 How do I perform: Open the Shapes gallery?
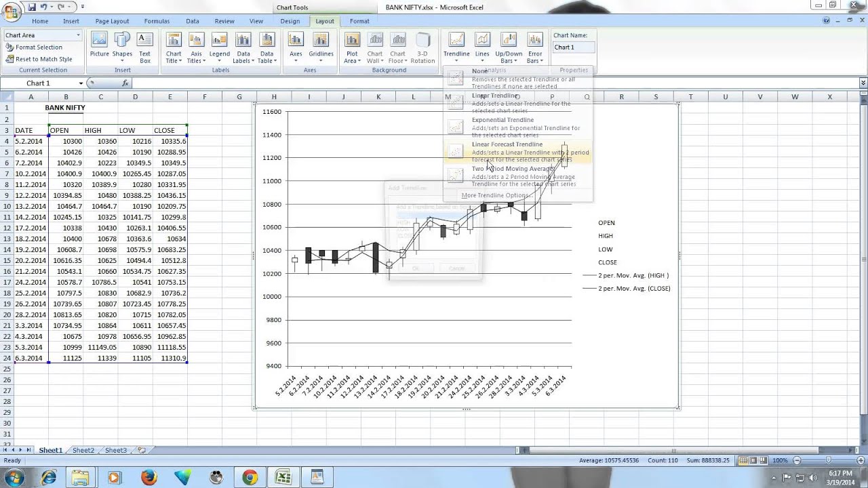(x=122, y=47)
